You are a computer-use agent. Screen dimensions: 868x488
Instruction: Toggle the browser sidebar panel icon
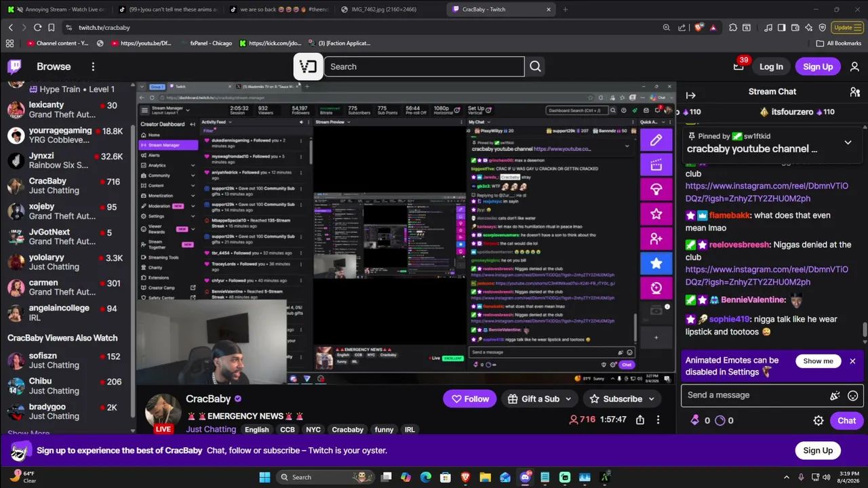click(781, 28)
